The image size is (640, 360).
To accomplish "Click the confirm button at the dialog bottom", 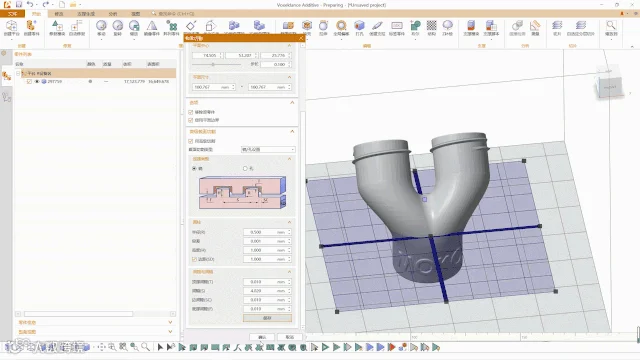I will [x=262, y=337].
